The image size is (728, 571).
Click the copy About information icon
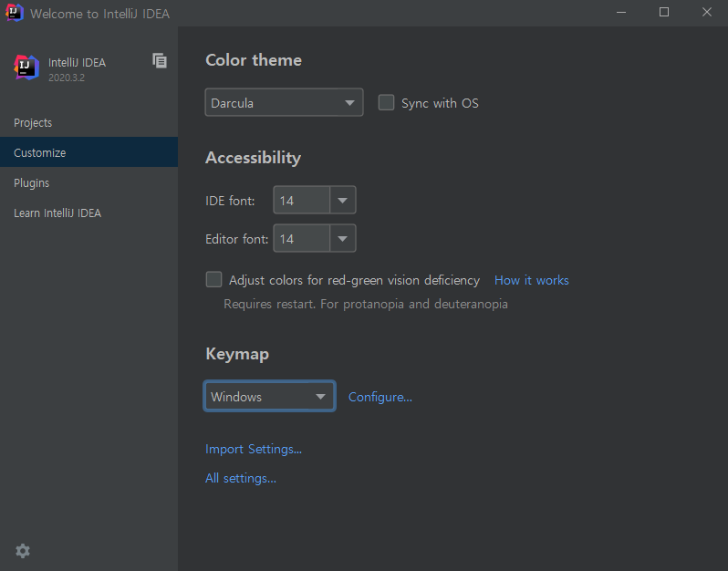click(160, 61)
